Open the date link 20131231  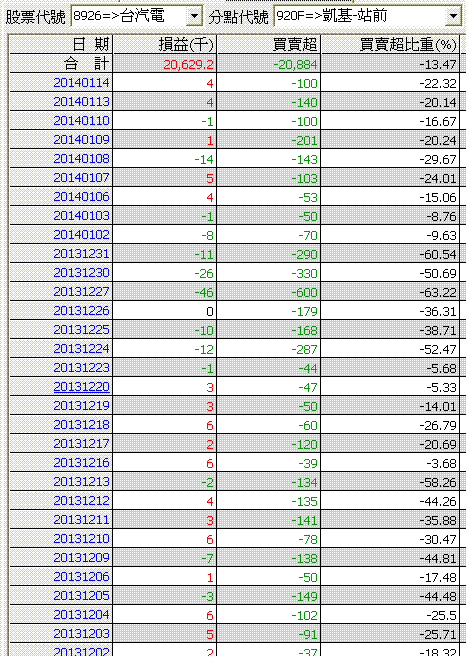pos(82,253)
